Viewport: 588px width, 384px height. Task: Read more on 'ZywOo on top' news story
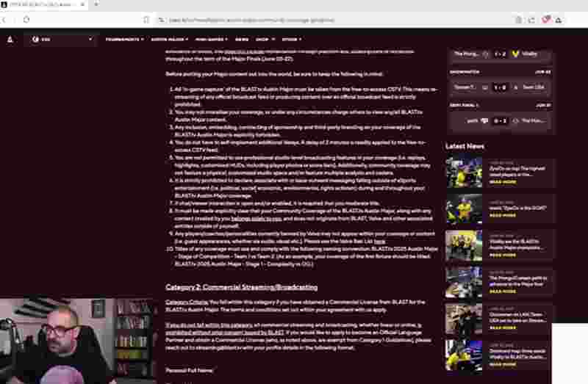pyautogui.click(x=503, y=182)
